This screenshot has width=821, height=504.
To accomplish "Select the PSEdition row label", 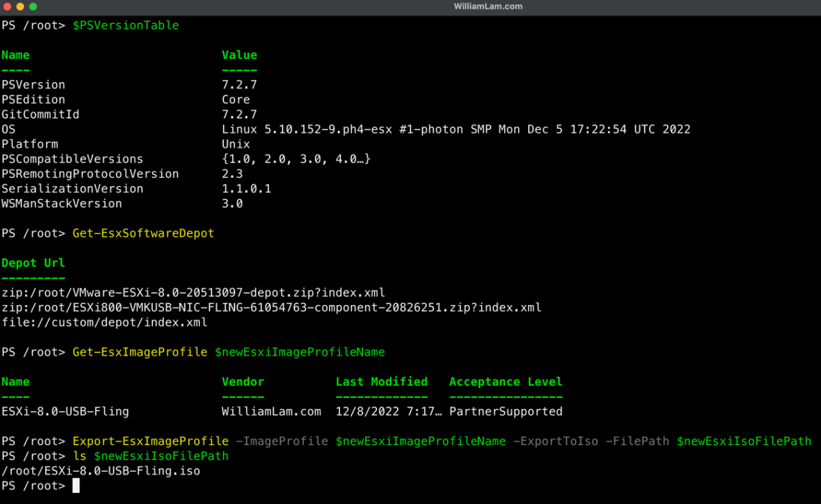I will tap(34, 100).
